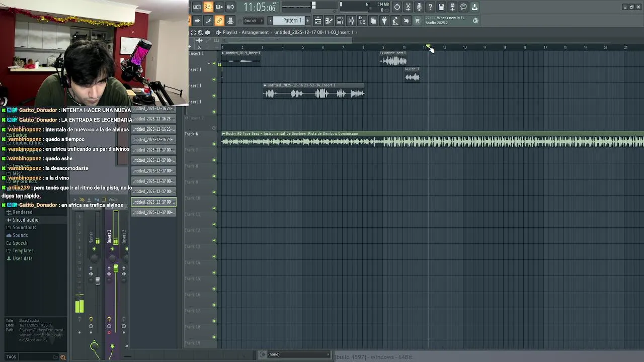Click the timeline playhead marker near bar 11
The image size is (644, 362).
(428, 47)
